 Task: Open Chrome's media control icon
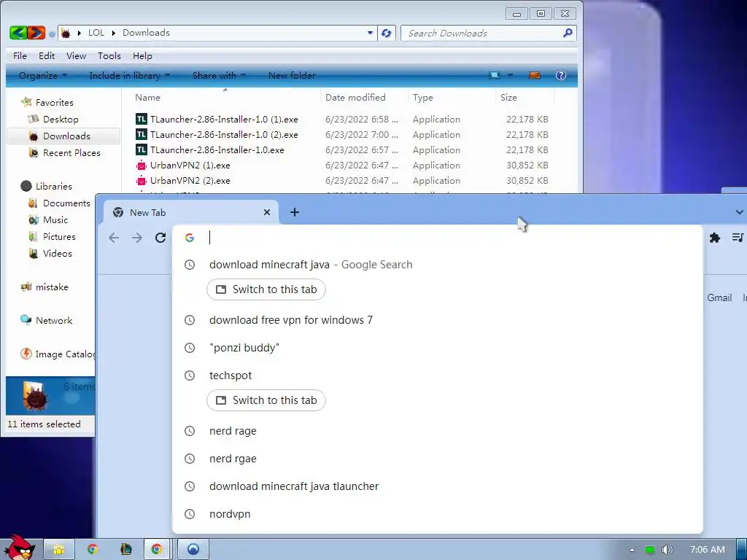pyautogui.click(x=738, y=238)
